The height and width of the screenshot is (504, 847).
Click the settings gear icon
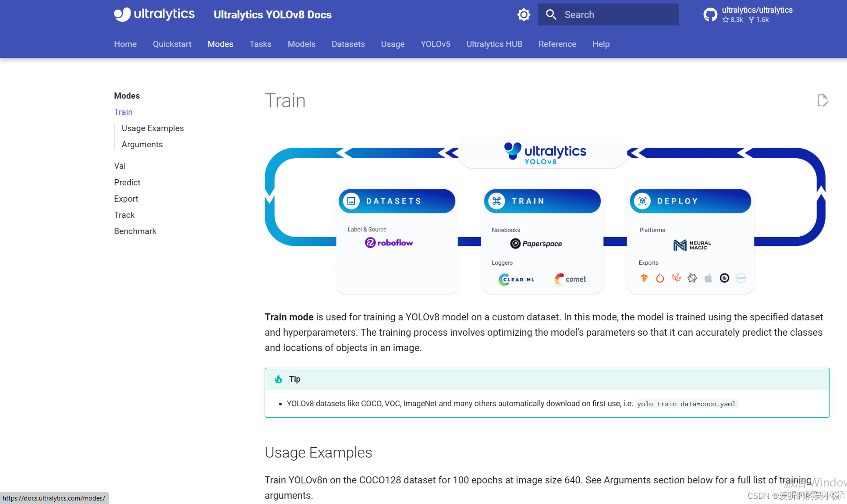coord(524,15)
